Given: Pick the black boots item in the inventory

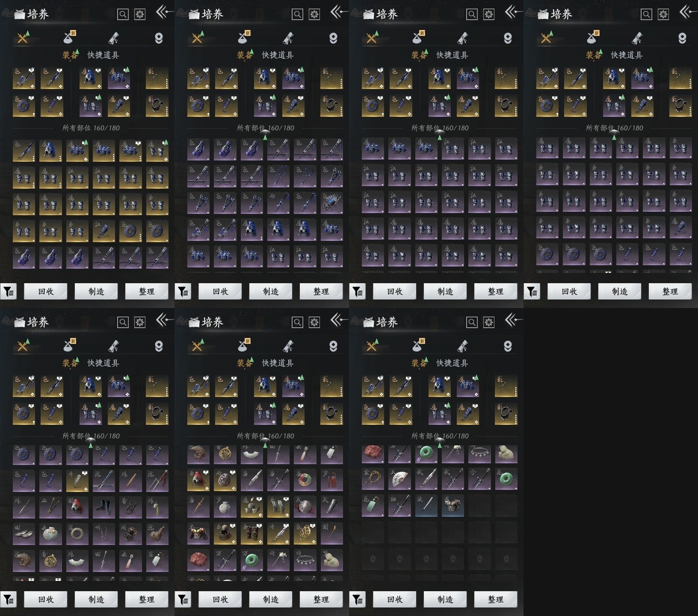Looking at the screenshot, I should [104, 506].
